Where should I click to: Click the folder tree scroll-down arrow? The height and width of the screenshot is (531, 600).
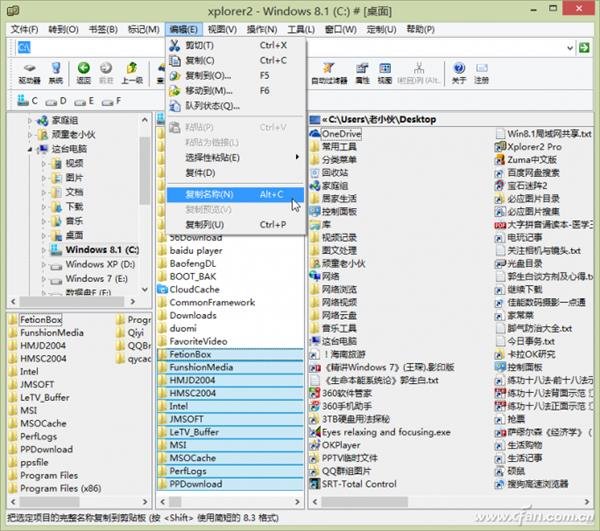click(145, 290)
